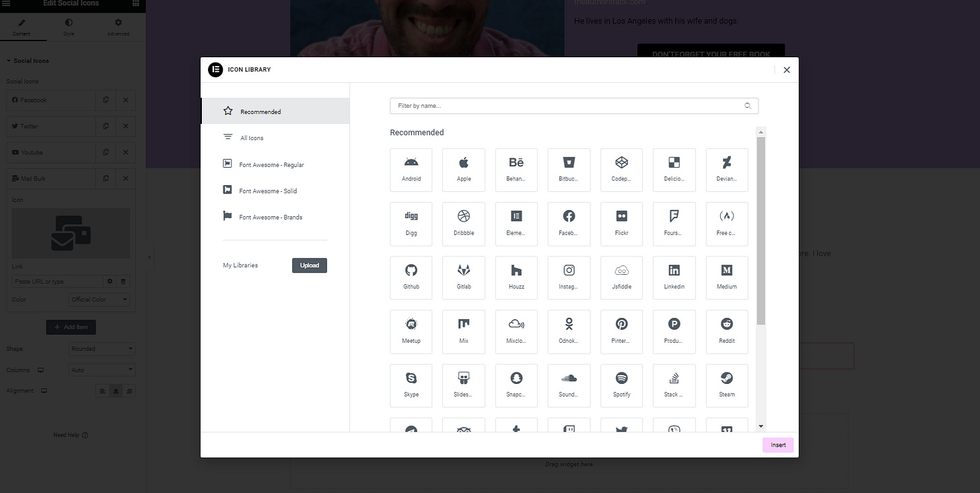Choose the Dribbble icon

coord(464,224)
